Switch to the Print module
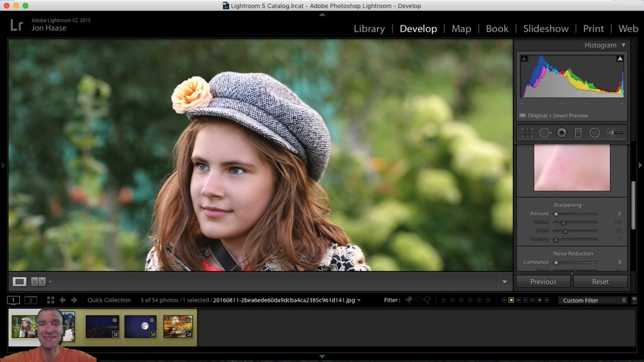The width and height of the screenshot is (644, 362). point(594,29)
